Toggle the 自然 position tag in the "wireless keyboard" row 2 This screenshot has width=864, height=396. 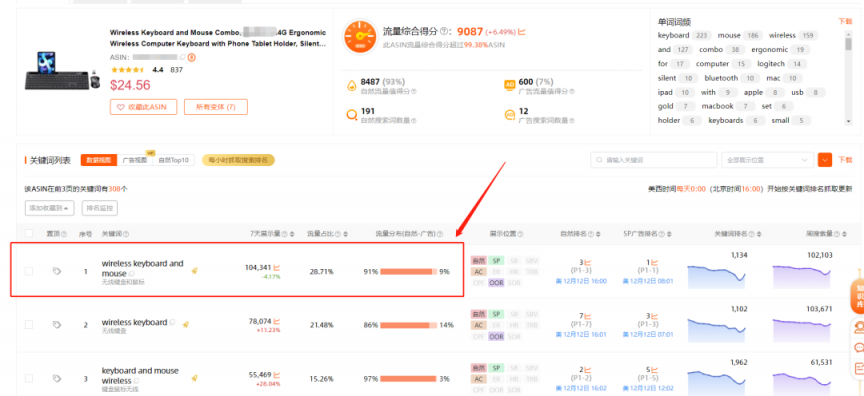click(478, 314)
